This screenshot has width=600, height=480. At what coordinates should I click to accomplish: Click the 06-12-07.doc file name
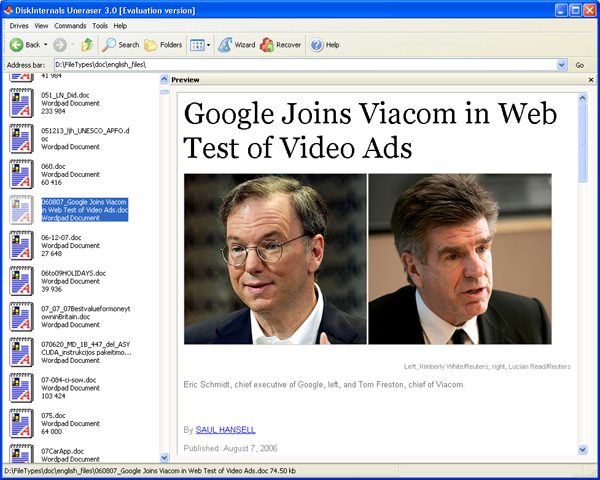pyautogui.click(x=61, y=238)
